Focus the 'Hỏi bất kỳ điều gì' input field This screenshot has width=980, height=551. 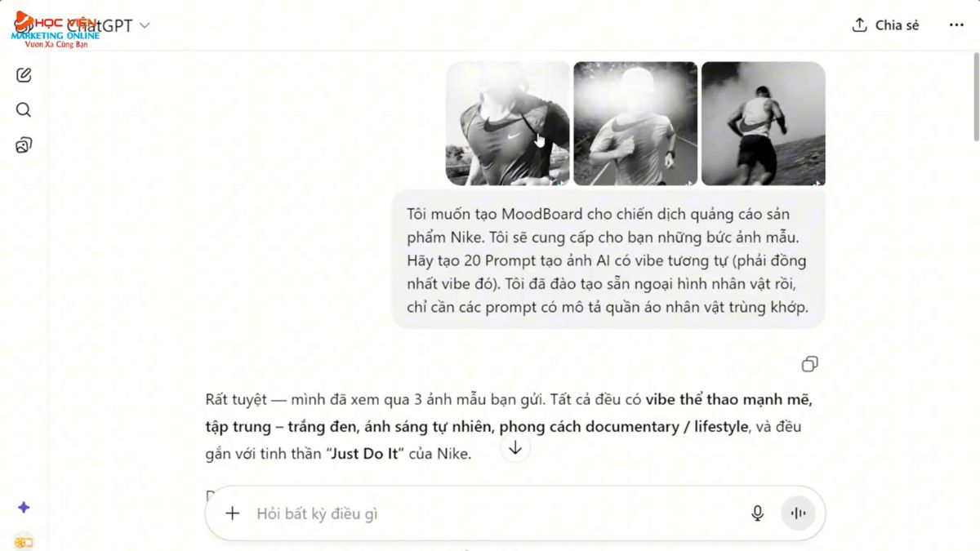pos(498,513)
